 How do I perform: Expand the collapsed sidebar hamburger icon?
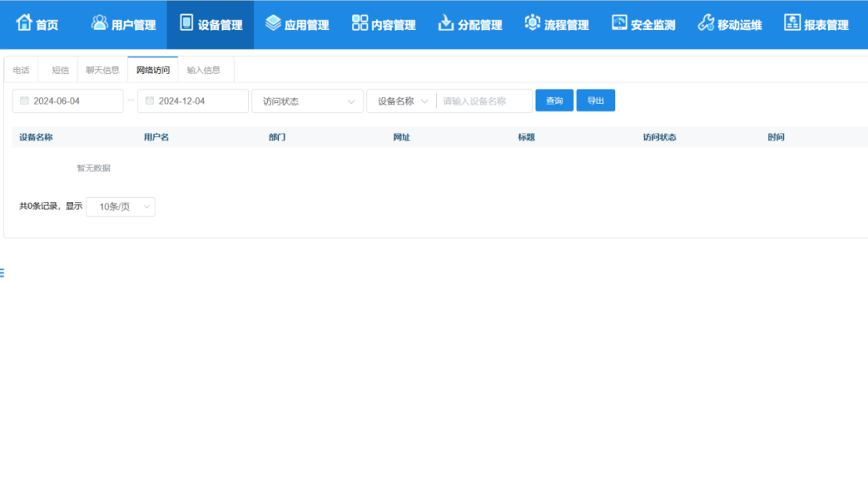(x=2, y=273)
